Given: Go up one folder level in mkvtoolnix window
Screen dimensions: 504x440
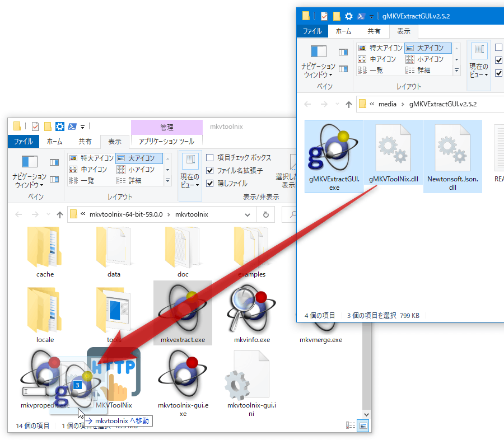Looking at the screenshot, I should tap(60, 215).
